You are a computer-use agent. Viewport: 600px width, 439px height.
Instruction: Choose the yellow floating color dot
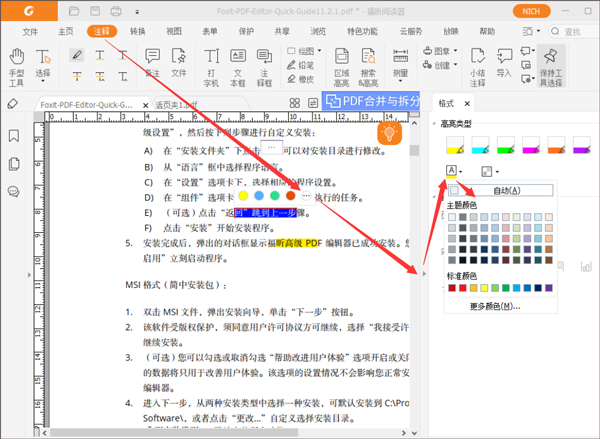[243, 198]
